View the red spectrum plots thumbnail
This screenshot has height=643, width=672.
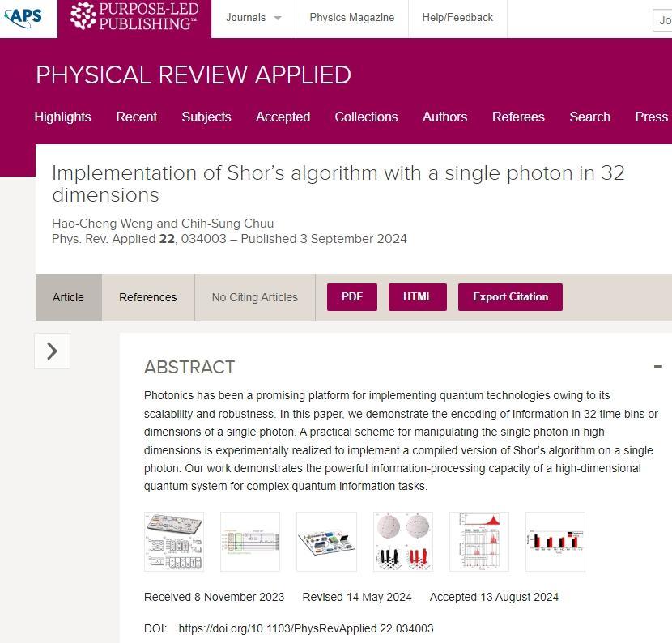(x=479, y=542)
